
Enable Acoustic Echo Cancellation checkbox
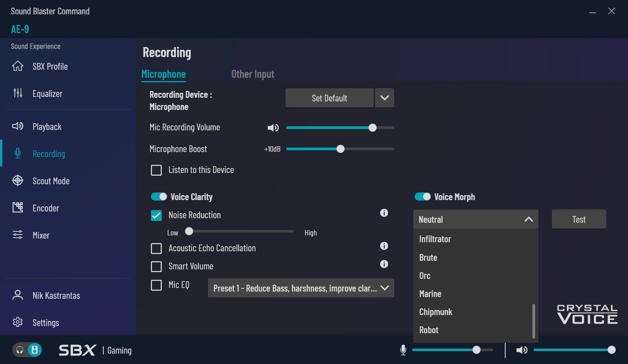pyautogui.click(x=156, y=249)
